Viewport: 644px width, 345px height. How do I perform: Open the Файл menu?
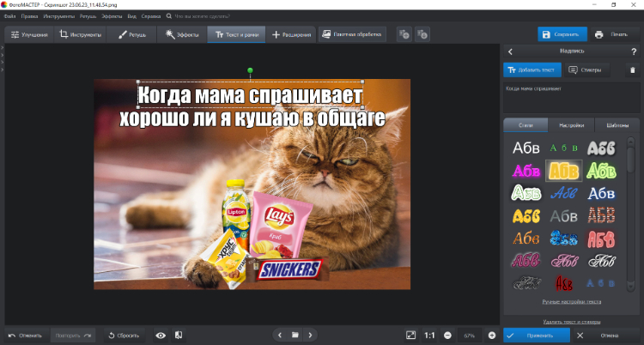click(x=9, y=16)
